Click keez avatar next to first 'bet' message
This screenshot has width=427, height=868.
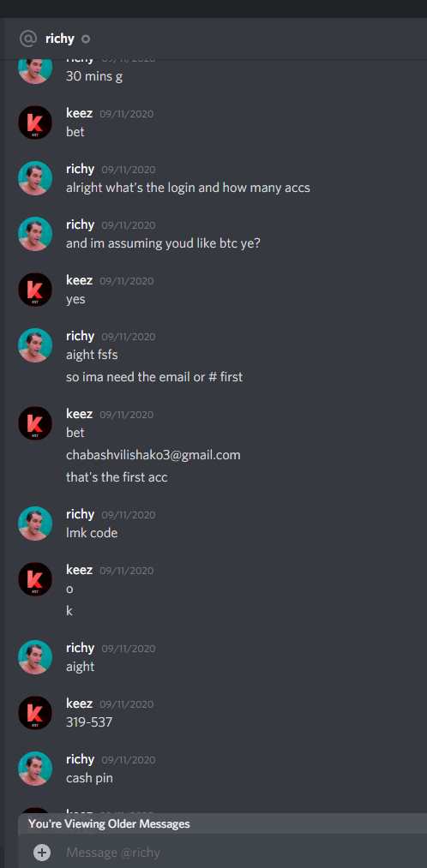pyautogui.click(x=35, y=123)
